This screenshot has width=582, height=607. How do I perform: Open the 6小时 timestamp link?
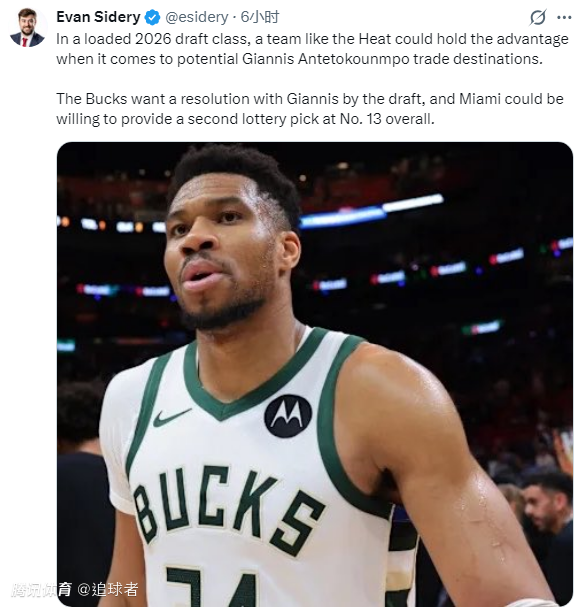click(259, 17)
